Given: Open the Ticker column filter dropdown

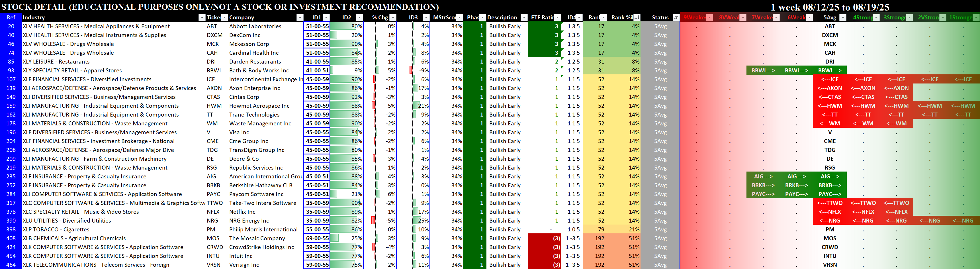Looking at the screenshot, I should [224, 17].
